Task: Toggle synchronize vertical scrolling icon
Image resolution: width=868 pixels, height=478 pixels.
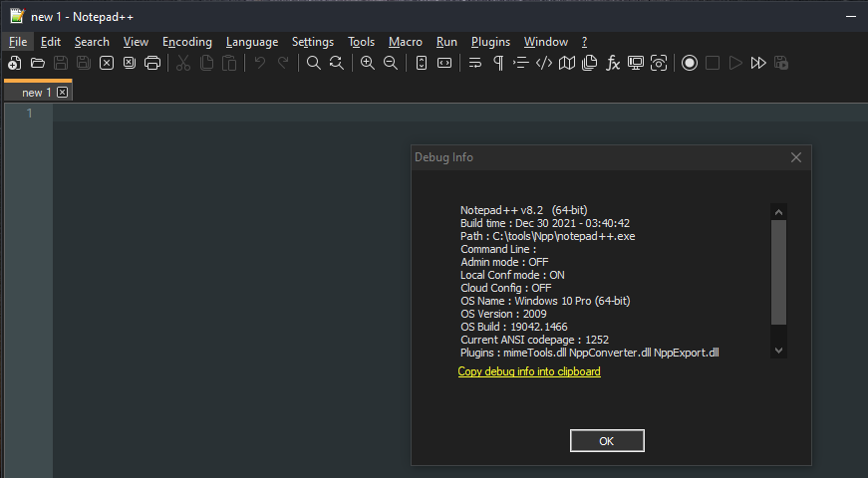Action: (422, 63)
